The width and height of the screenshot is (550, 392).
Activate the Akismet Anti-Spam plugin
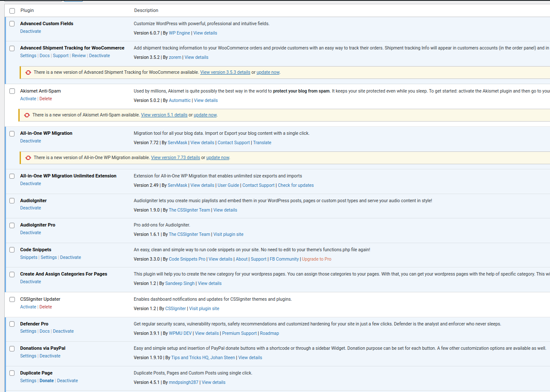(x=28, y=99)
